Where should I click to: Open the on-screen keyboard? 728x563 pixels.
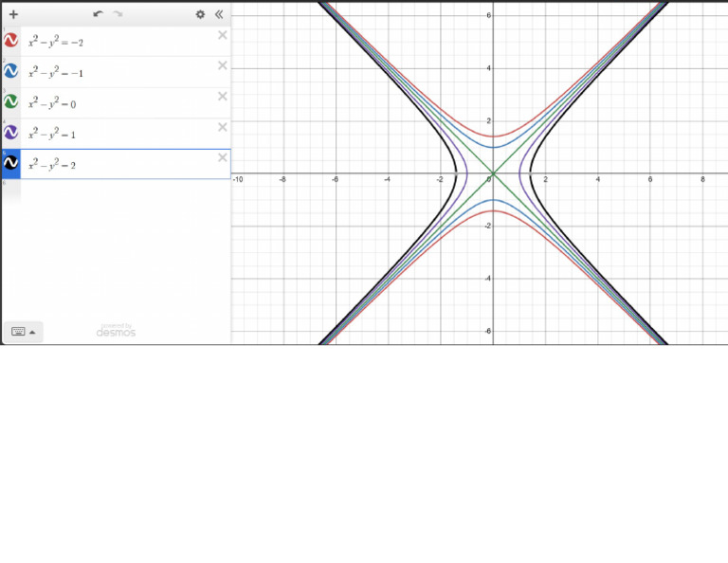tap(18, 332)
